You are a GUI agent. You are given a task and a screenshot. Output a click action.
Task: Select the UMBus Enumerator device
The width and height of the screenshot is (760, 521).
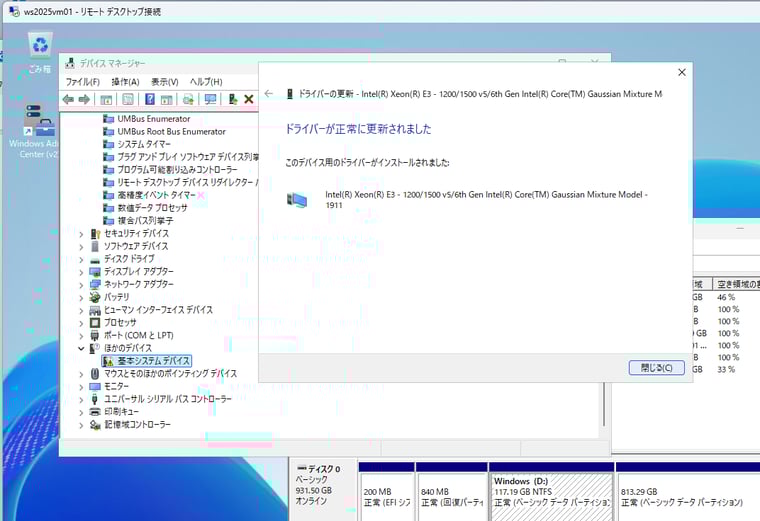154,119
